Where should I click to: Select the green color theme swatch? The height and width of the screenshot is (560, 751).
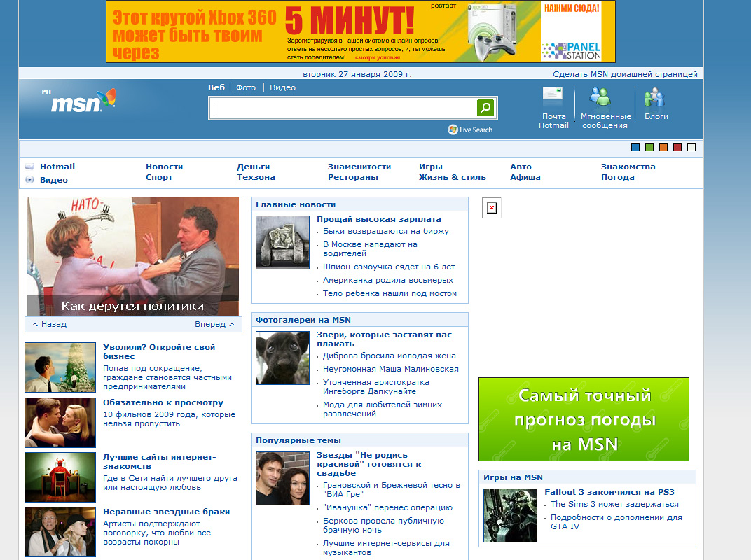(649, 147)
